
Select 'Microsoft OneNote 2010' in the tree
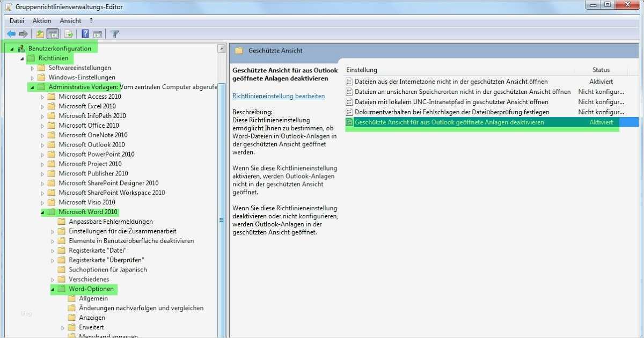(93, 135)
